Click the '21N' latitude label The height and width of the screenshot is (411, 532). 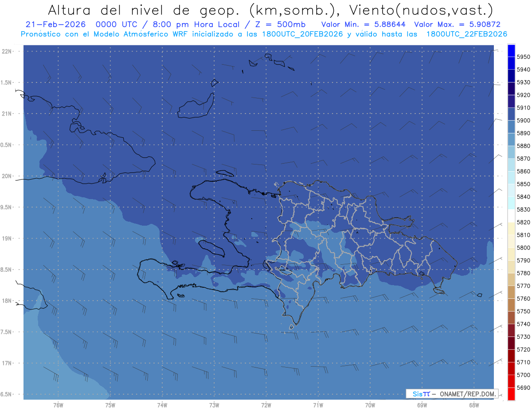8,114
